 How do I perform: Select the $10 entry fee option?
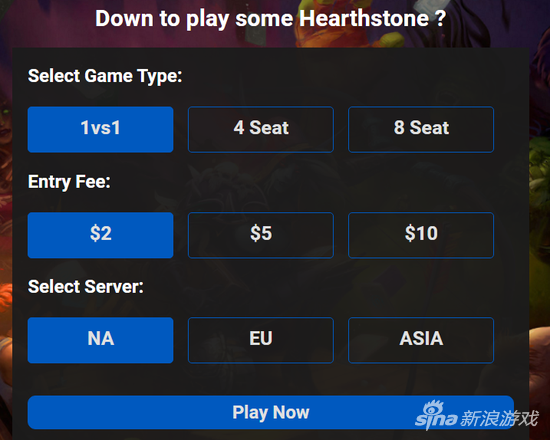pyautogui.click(x=421, y=235)
